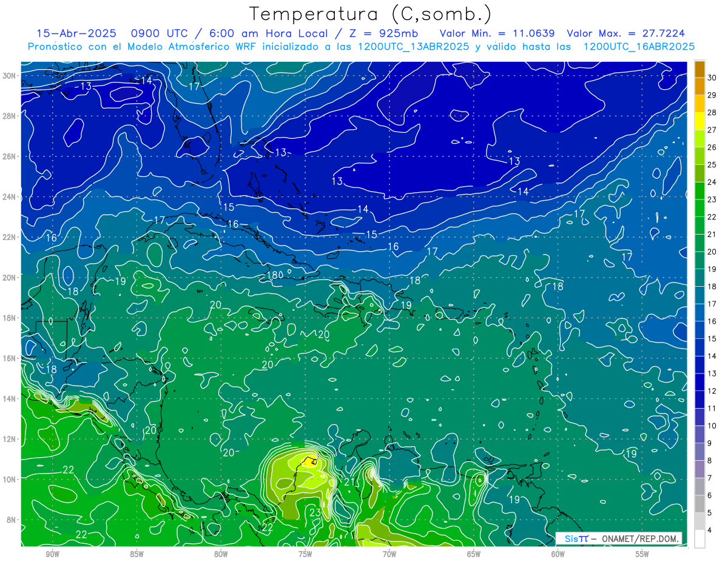Click the latitude axis label "20N"
Image resolution: width=728 pixels, height=562 pixels.
(x=9, y=278)
